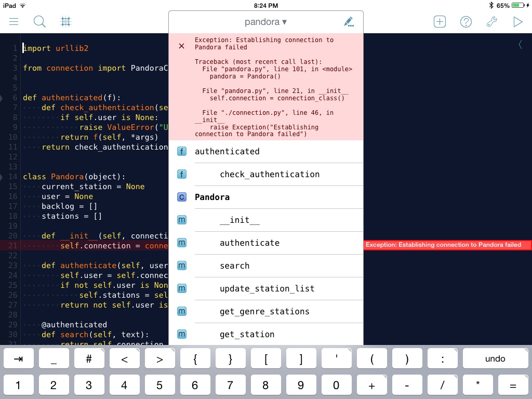The width and height of the screenshot is (532, 399).
Task: Tap the highlighter edit icon
Action: click(x=349, y=22)
